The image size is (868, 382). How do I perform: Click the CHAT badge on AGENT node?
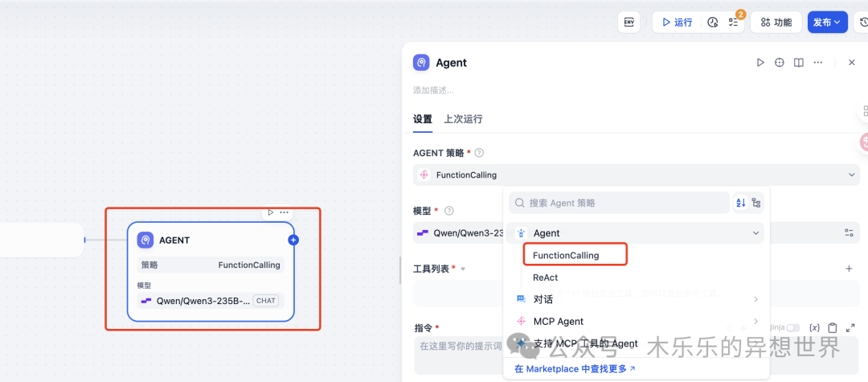[x=266, y=301]
